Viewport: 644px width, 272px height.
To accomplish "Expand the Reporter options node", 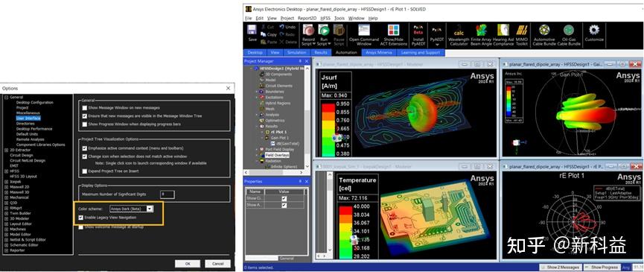I will (x=6, y=250).
